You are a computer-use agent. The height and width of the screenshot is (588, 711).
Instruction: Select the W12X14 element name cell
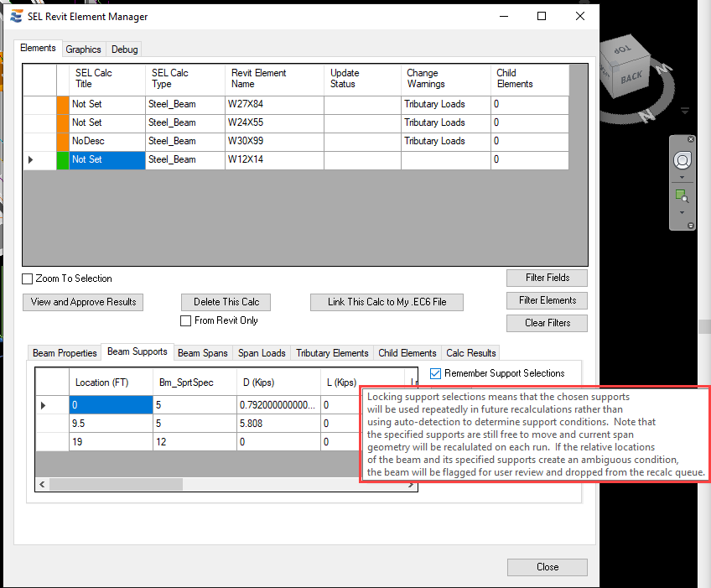tap(274, 160)
